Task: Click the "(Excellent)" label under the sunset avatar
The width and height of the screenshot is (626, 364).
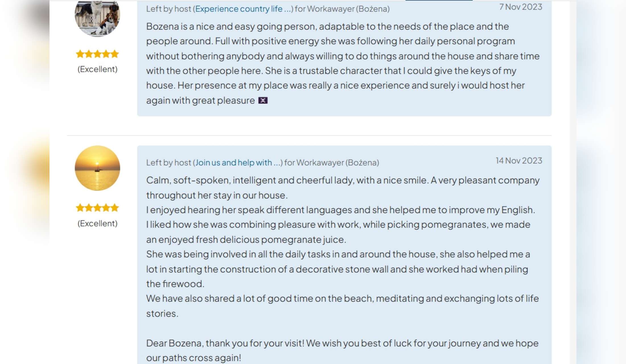Action: pyautogui.click(x=97, y=224)
